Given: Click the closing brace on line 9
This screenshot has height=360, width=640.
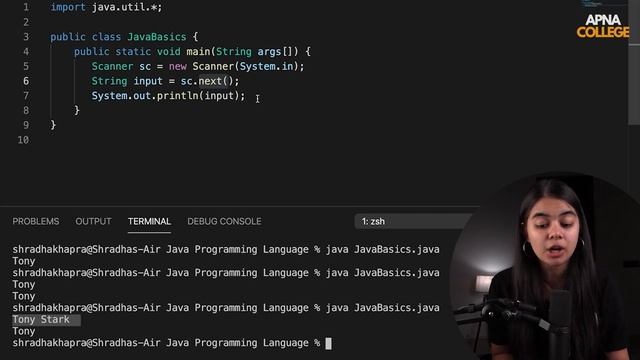Looking at the screenshot, I should point(53,125).
